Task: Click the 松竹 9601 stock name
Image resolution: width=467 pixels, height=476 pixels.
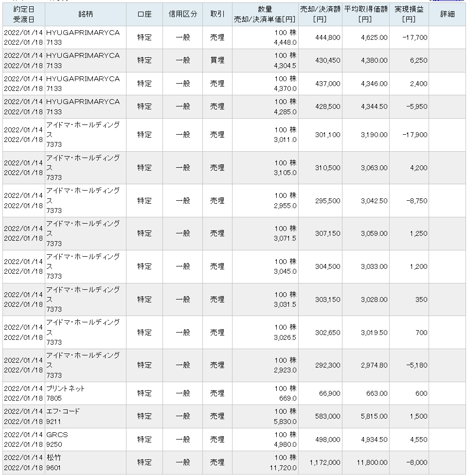Action: click(x=54, y=463)
